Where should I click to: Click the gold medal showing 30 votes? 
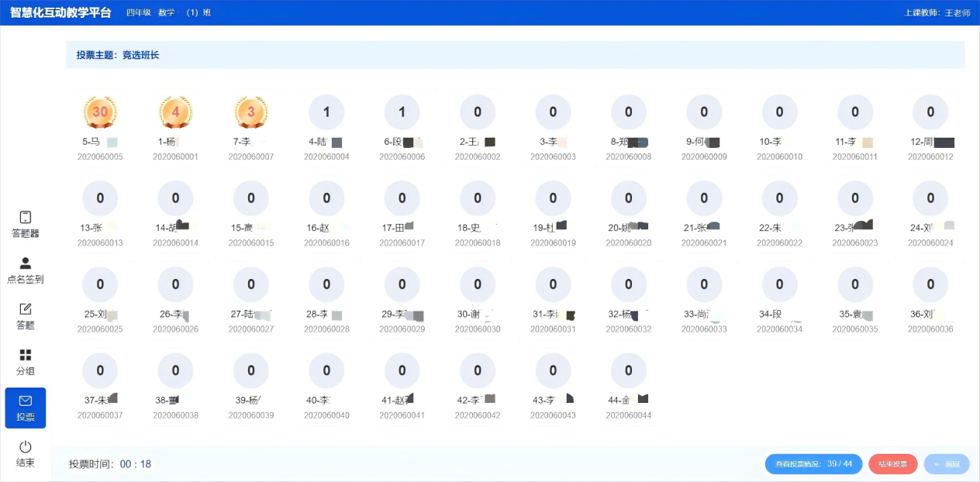[x=100, y=112]
